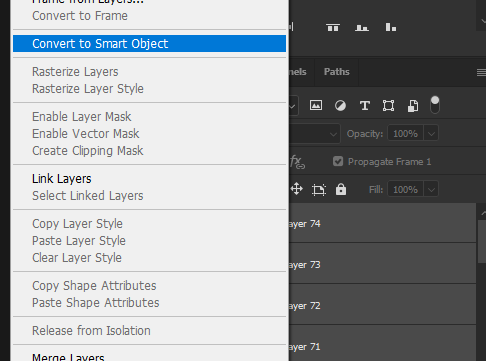Viewport: 486px width, 361px height.
Task: Click Copy Layer Style
Action: tap(149, 224)
